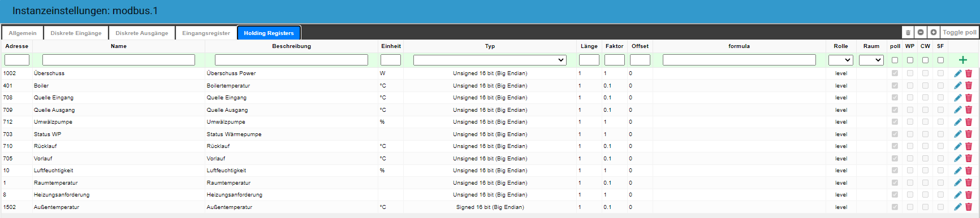Click the Name input field
The height and width of the screenshot is (218, 980).
[x=119, y=60]
